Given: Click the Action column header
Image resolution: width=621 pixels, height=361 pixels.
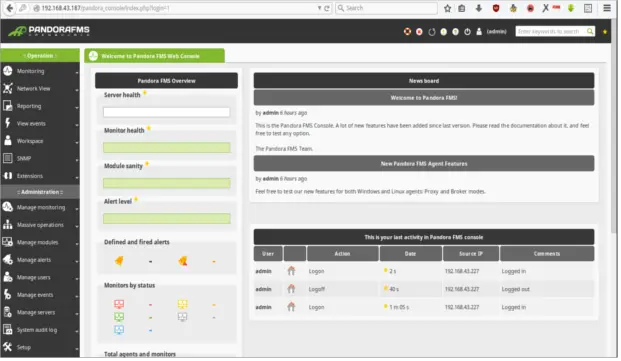Looking at the screenshot, I should click(343, 254).
